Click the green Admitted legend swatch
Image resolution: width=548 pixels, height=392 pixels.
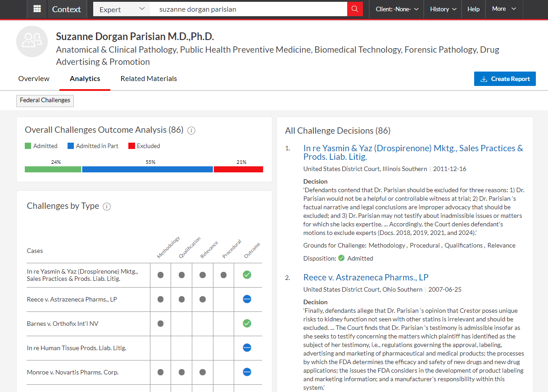coord(28,146)
